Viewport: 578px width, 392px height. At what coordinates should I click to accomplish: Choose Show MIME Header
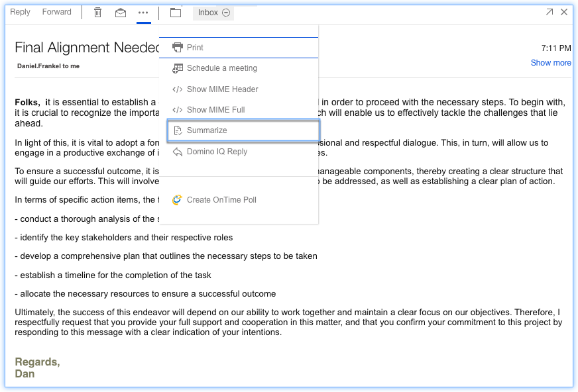tap(239, 89)
